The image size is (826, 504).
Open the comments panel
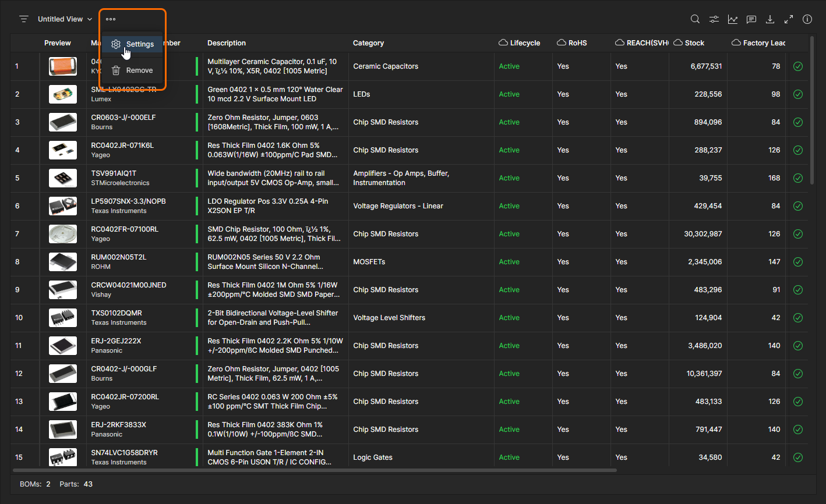[x=751, y=19]
